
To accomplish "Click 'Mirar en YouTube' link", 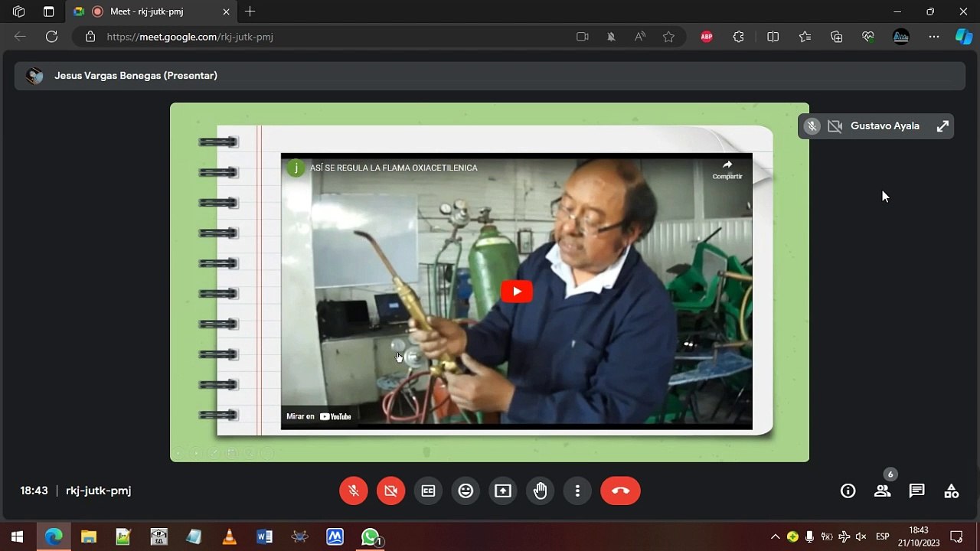I will [x=318, y=416].
